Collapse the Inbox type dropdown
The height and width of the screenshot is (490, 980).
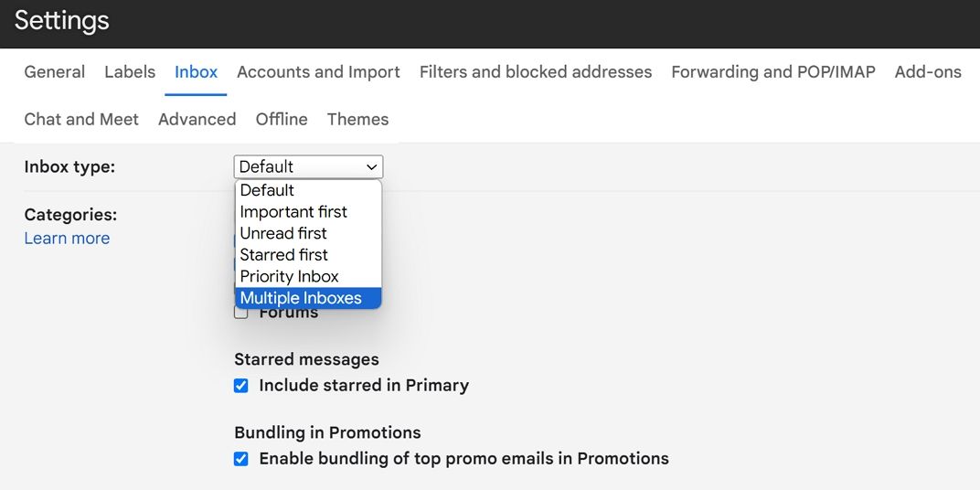pos(308,167)
